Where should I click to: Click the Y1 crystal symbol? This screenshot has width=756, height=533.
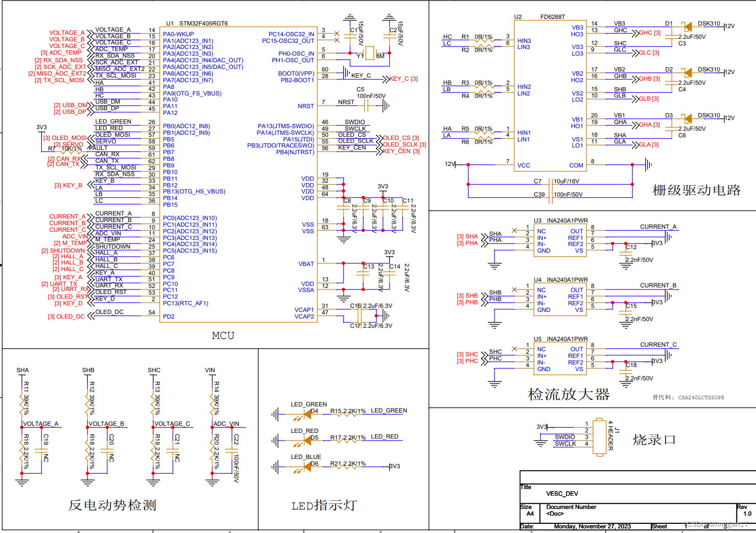click(x=370, y=53)
